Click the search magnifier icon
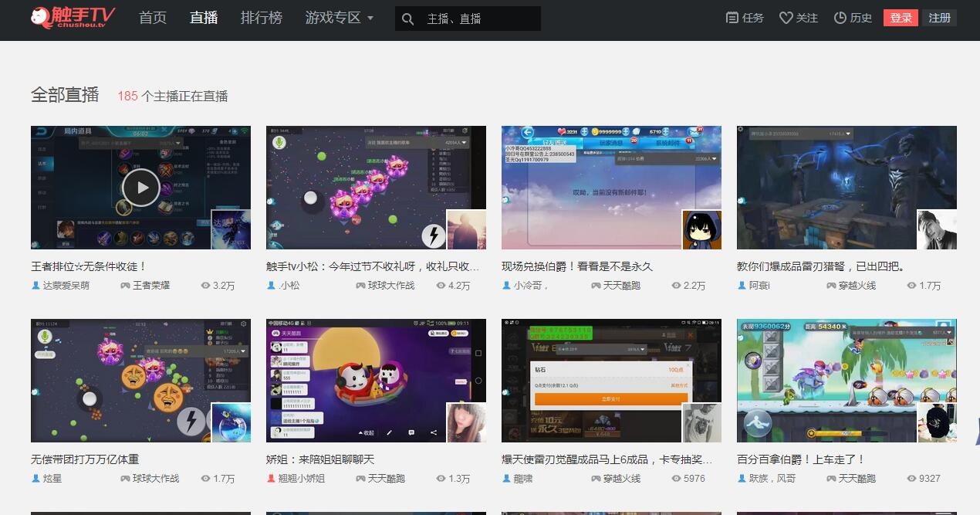980x515 pixels. tap(407, 18)
